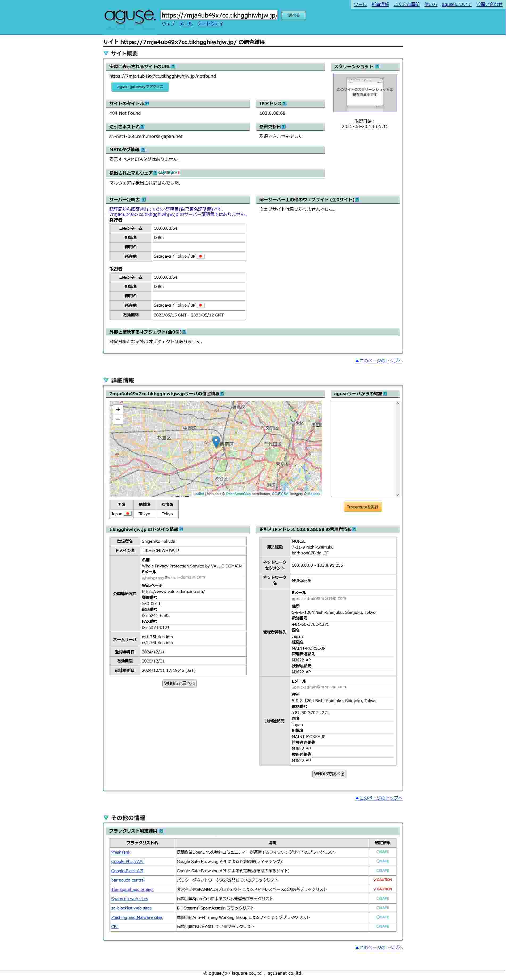This screenshot has height=980, width=506.
Task: Open the ゲートウェイ tab
Action: tap(210, 24)
